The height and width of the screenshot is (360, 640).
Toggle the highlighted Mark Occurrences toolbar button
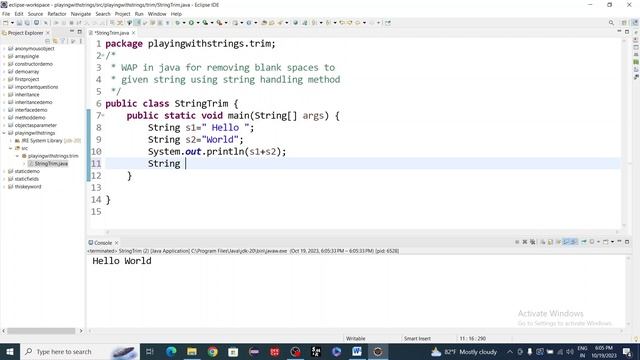coord(138,23)
